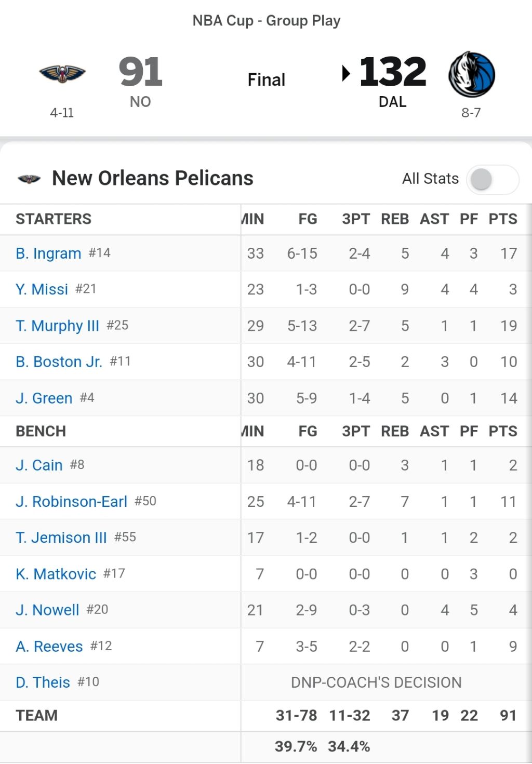This screenshot has height=764, width=532.
Task: Tap the Dallas score 132
Action: 393,72
